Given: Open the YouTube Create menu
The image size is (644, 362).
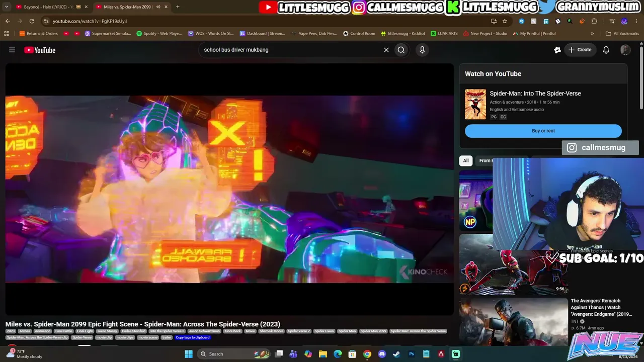Looking at the screenshot, I should coord(580,50).
